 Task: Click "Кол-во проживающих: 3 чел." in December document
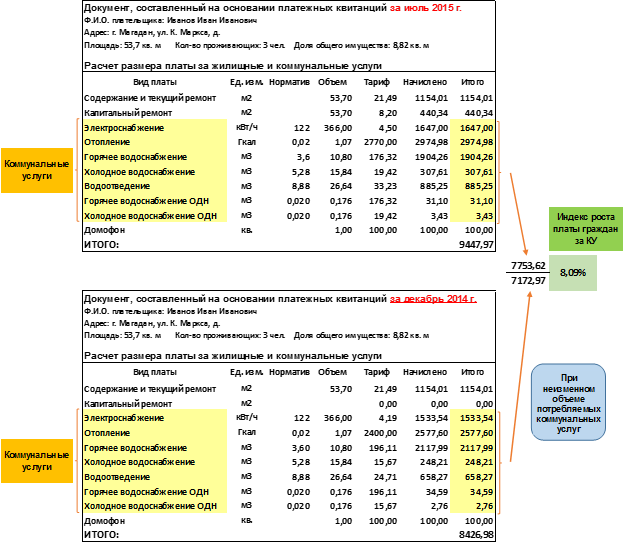click(230, 336)
